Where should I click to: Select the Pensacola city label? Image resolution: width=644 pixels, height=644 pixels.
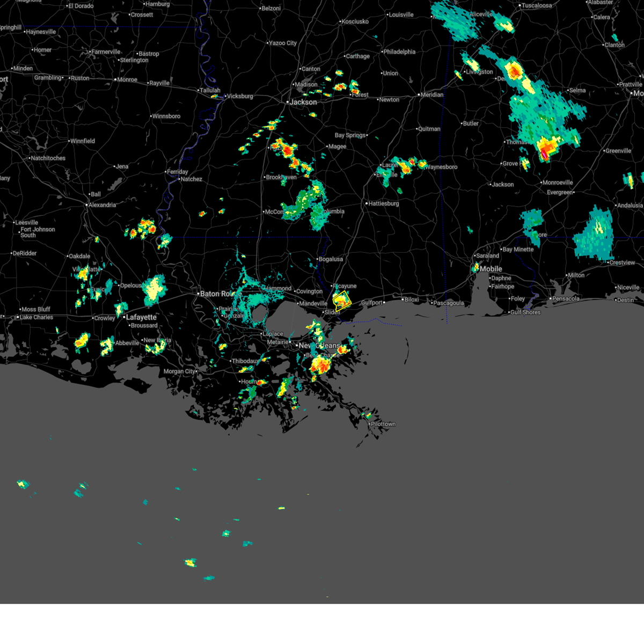point(566,298)
